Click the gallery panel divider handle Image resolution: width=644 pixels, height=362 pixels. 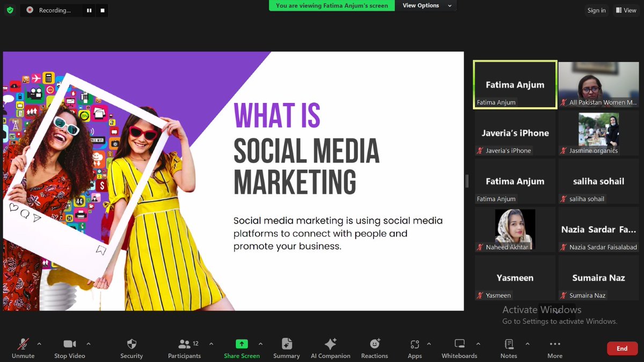467,181
